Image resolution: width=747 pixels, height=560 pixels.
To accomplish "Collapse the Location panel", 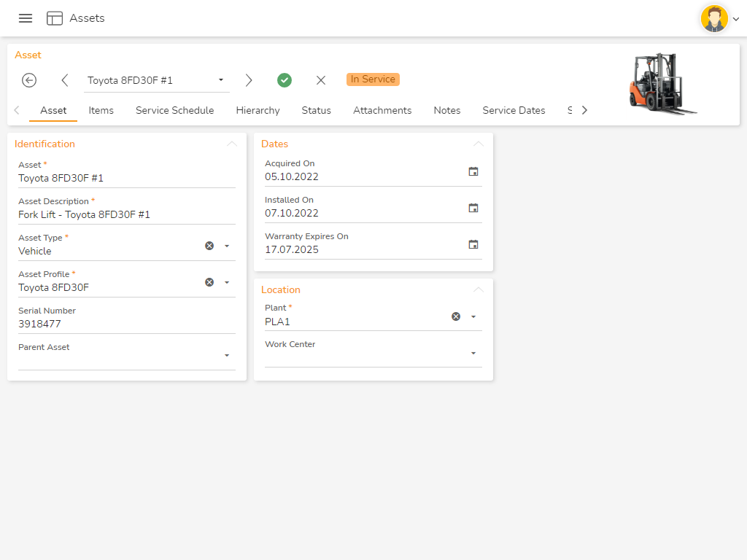I will 479,289.
